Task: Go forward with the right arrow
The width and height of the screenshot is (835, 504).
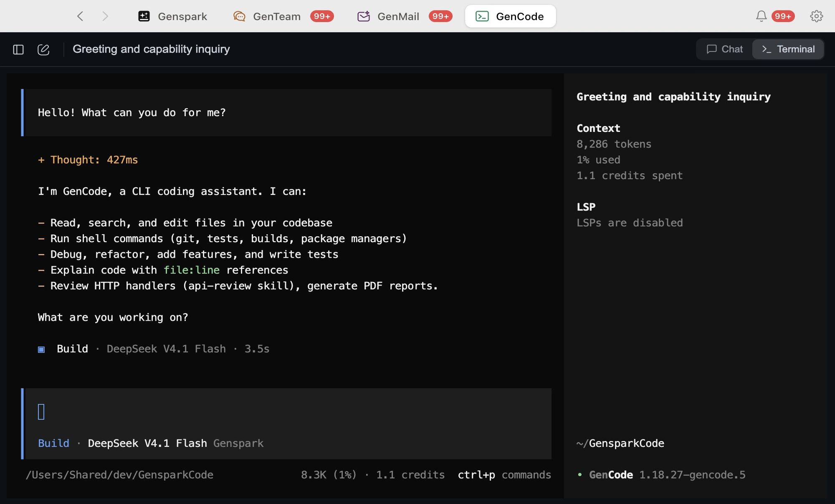Action: pos(105,16)
